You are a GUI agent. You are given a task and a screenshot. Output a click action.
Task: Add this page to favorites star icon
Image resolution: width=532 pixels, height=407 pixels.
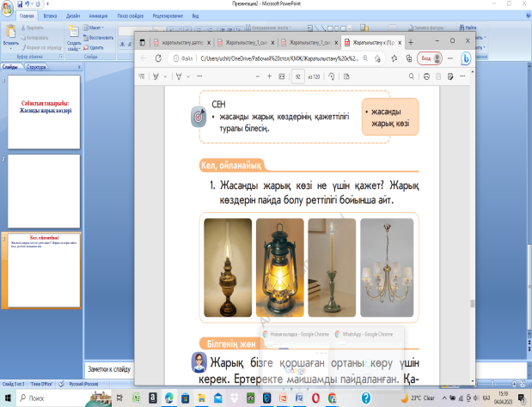click(x=377, y=58)
